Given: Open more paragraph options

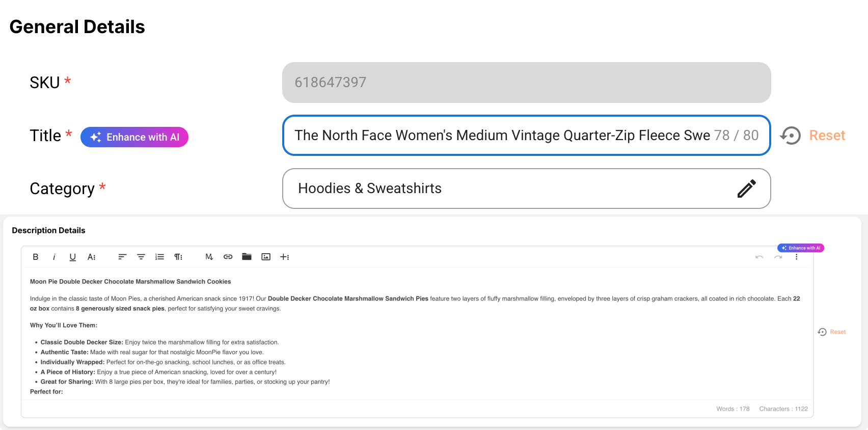Looking at the screenshot, I should (178, 257).
